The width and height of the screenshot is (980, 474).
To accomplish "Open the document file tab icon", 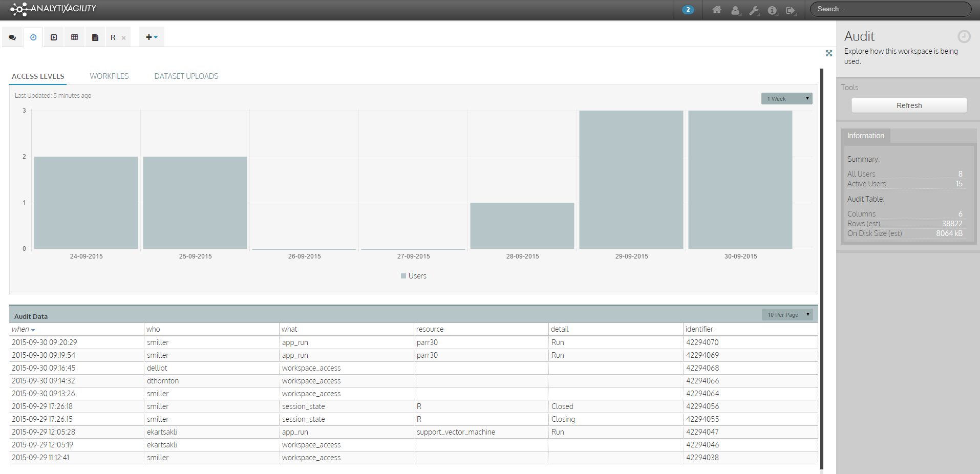I will click(95, 37).
